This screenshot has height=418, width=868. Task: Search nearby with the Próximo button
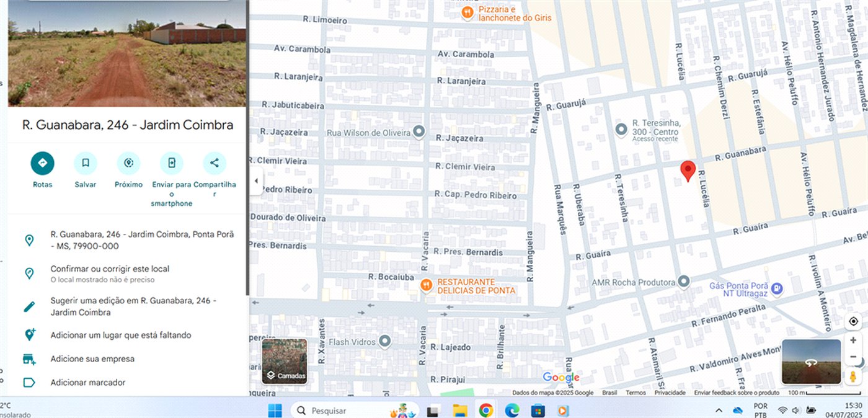128,163
